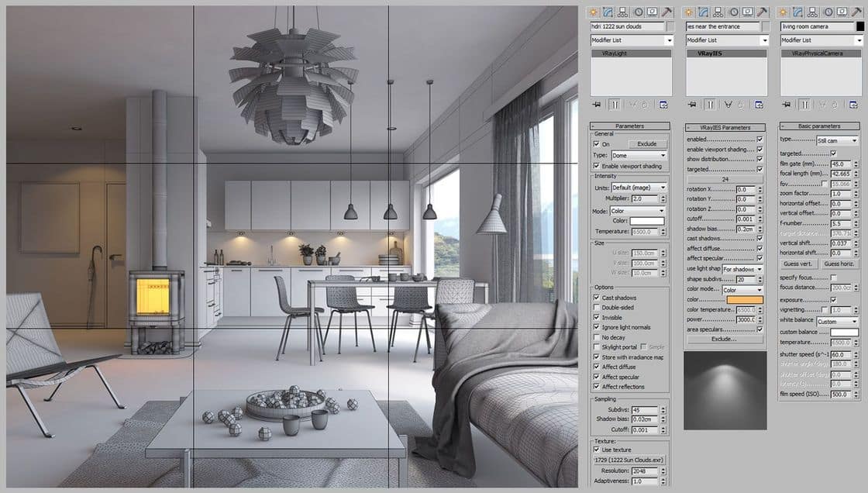Change the light Type dropdown from Dome

[x=637, y=155]
